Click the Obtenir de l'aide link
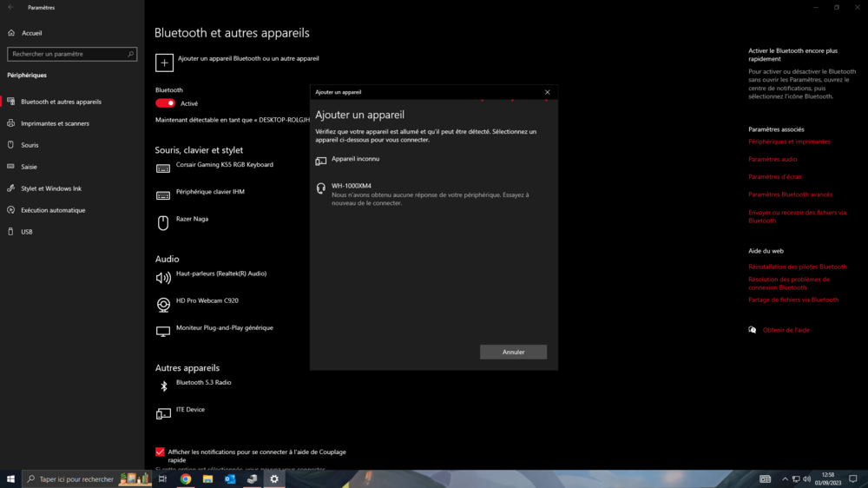The height and width of the screenshot is (488, 868). (786, 330)
